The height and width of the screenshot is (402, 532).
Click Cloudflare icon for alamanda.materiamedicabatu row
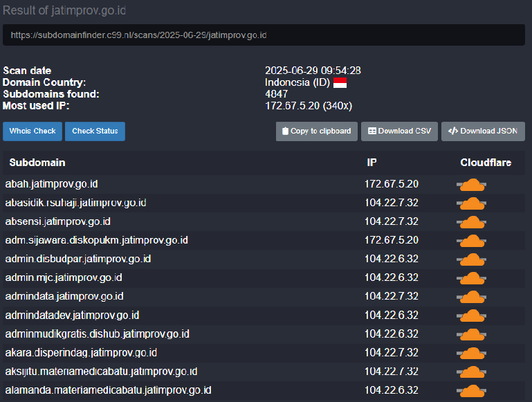point(472,391)
